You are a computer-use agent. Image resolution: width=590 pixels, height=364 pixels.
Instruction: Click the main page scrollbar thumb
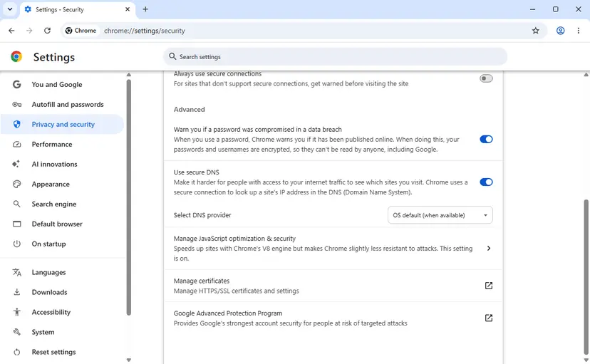click(x=586, y=277)
